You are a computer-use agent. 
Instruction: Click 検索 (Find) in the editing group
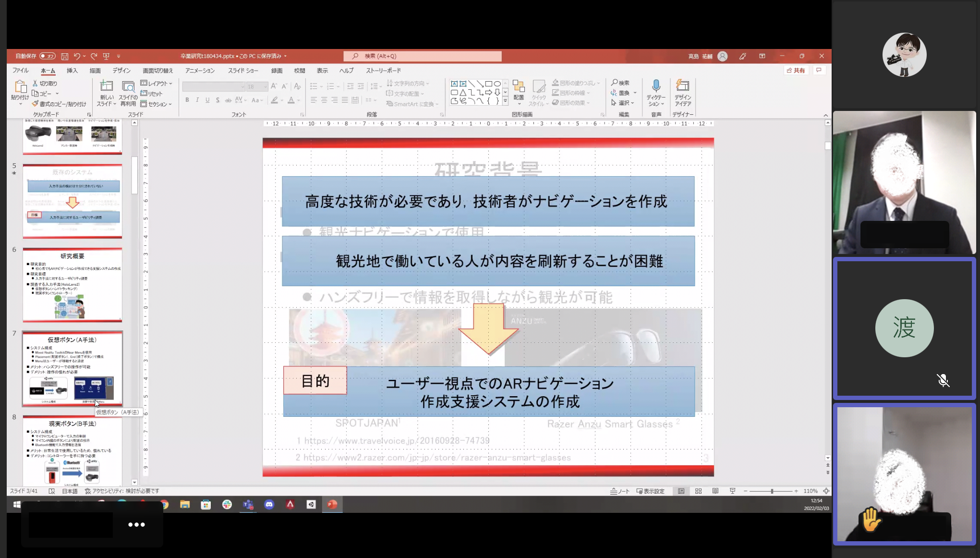pyautogui.click(x=620, y=83)
